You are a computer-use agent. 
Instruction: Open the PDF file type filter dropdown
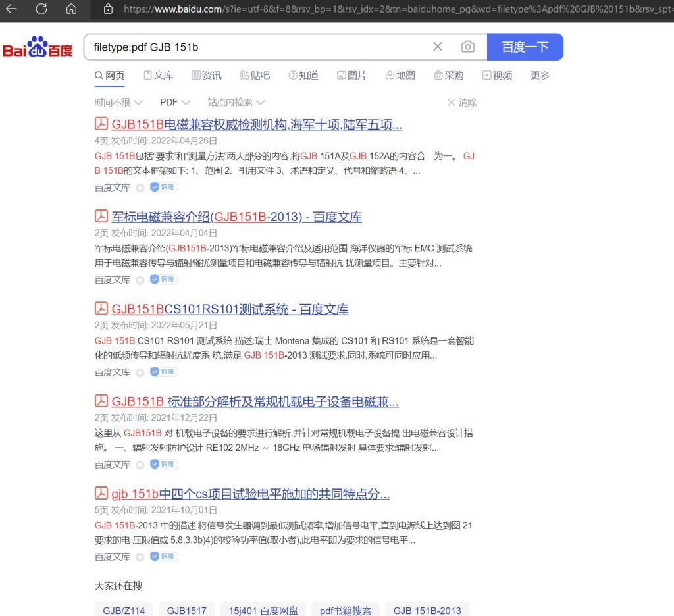pos(175,102)
